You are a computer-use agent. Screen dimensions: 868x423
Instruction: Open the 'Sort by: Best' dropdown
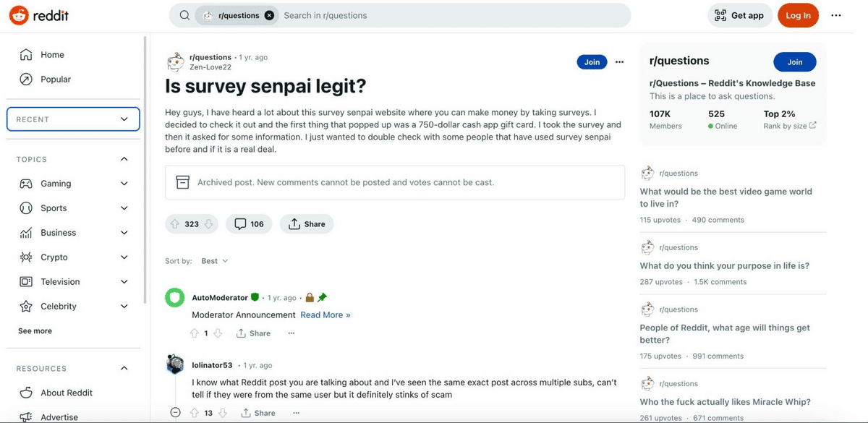(x=214, y=261)
